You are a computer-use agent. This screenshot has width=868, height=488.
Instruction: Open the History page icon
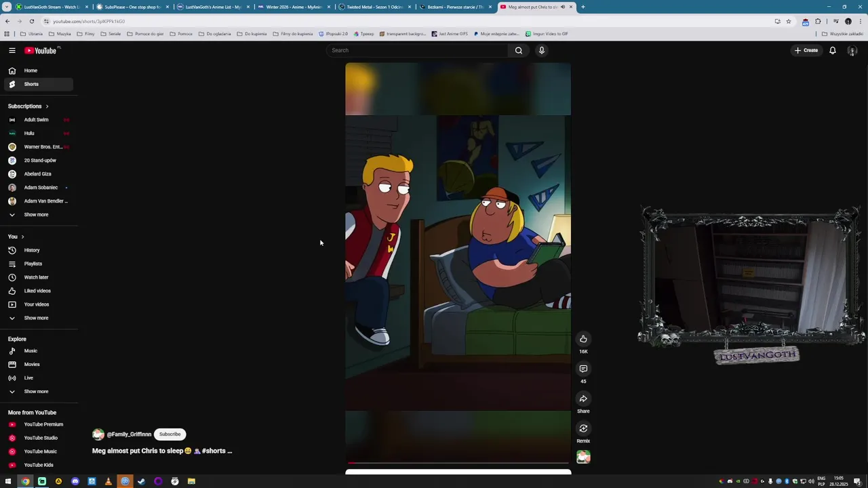(x=12, y=250)
